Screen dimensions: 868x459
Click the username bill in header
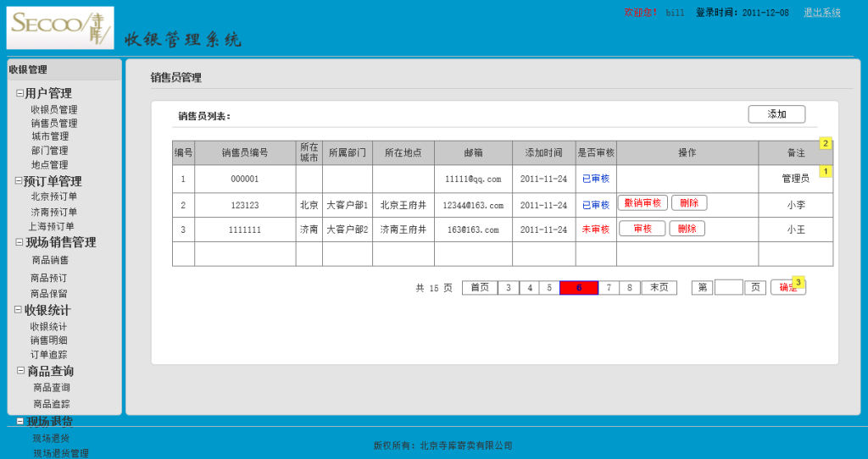(x=675, y=13)
